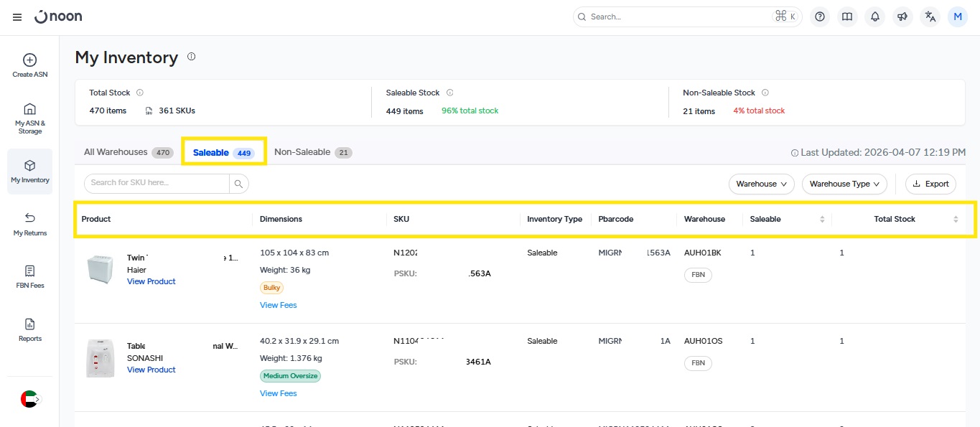Image resolution: width=980 pixels, height=427 pixels.
Task: Open the language translation icon
Action: (930, 17)
